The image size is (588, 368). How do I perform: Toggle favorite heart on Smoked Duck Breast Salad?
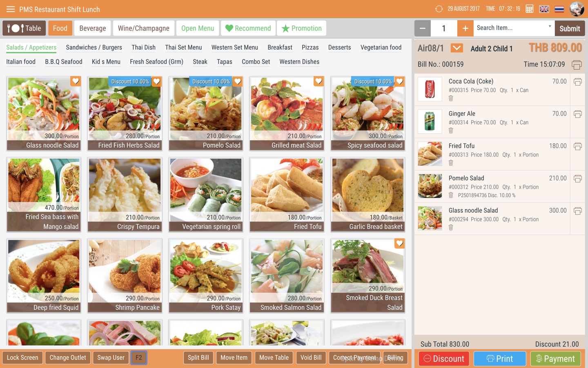tap(399, 244)
